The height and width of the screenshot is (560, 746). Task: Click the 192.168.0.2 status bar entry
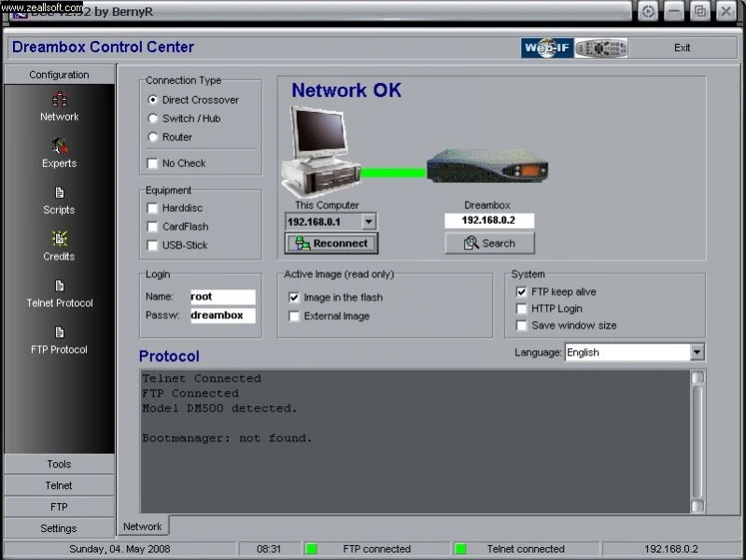pyautogui.click(x=670, y=549)
